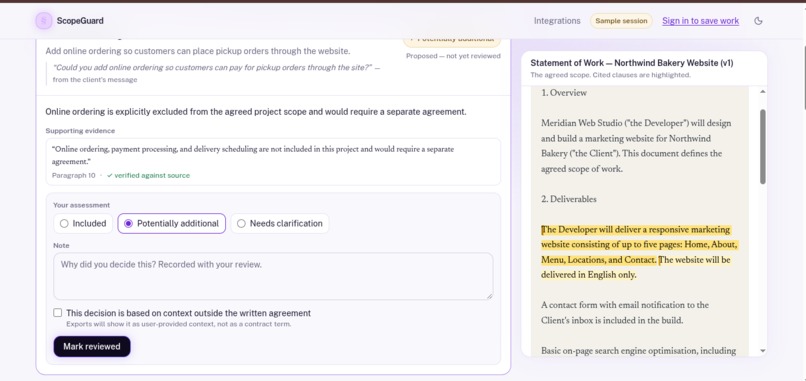Image resolution: width=806 pixels, height=381 pixels.
Task: Click the Statement of Work panel title
Action: (x=632, y=63)
